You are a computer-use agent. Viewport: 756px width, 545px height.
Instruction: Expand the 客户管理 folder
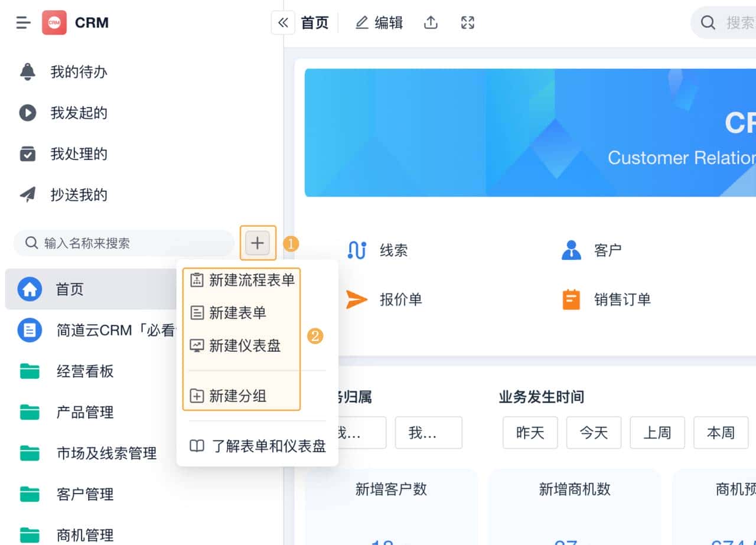coord(84,494)
